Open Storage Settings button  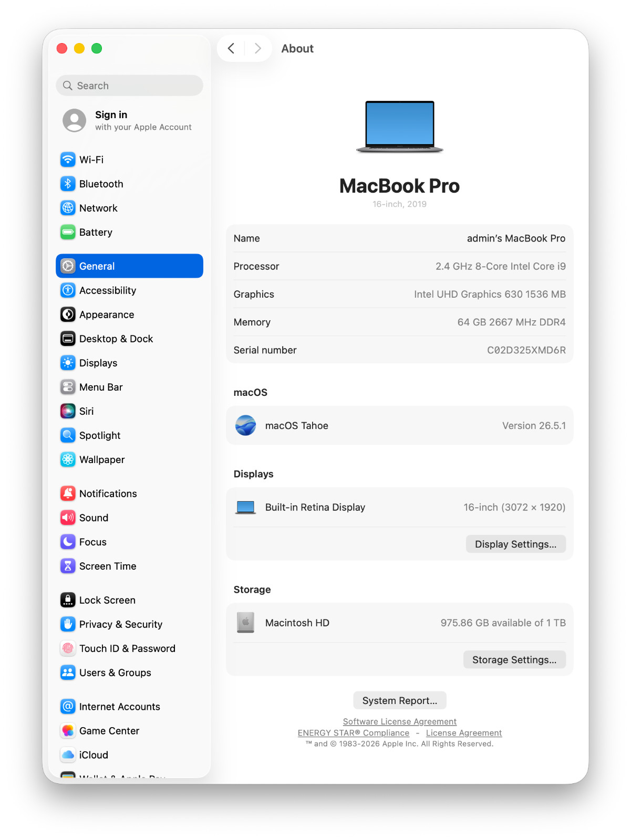click(x=514, y=659)
